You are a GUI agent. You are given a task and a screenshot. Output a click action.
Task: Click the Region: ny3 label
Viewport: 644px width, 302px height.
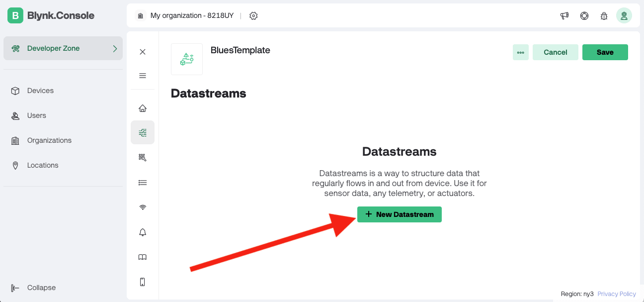577,294
